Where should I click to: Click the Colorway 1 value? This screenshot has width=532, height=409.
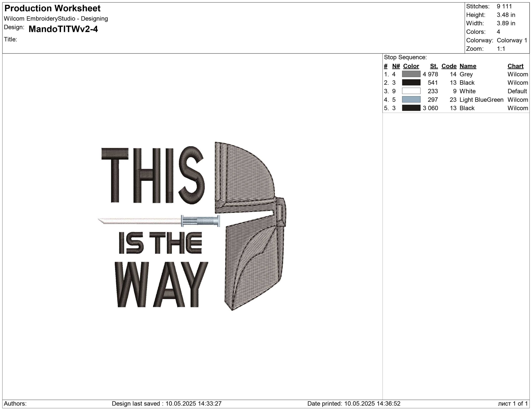pyautogui.click(x=512, y=40)
